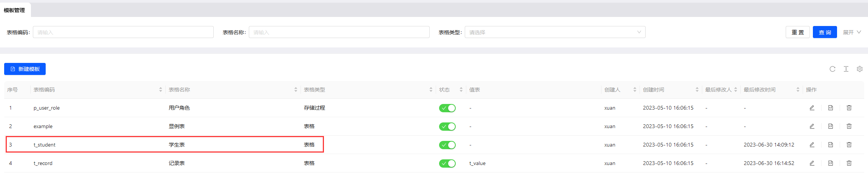
Task: Click the copy-add icon for t_student row
Action: [x=831, y=145]
